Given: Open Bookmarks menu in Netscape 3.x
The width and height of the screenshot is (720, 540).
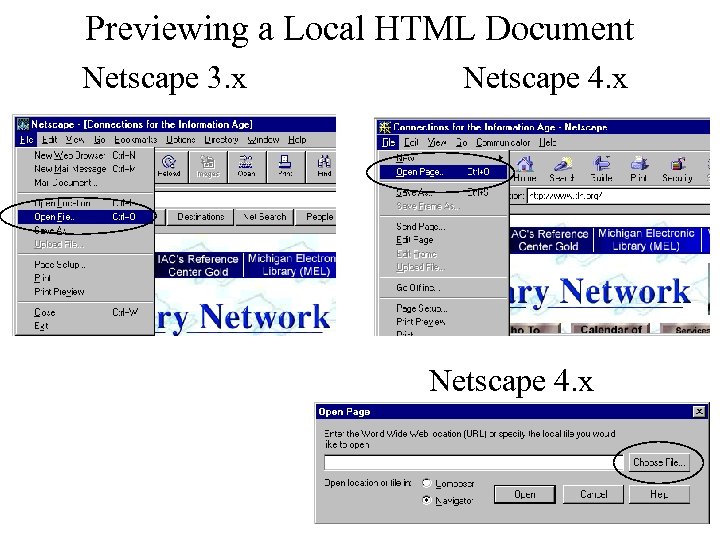Looking at the screenshot, I should click(135, 140).
